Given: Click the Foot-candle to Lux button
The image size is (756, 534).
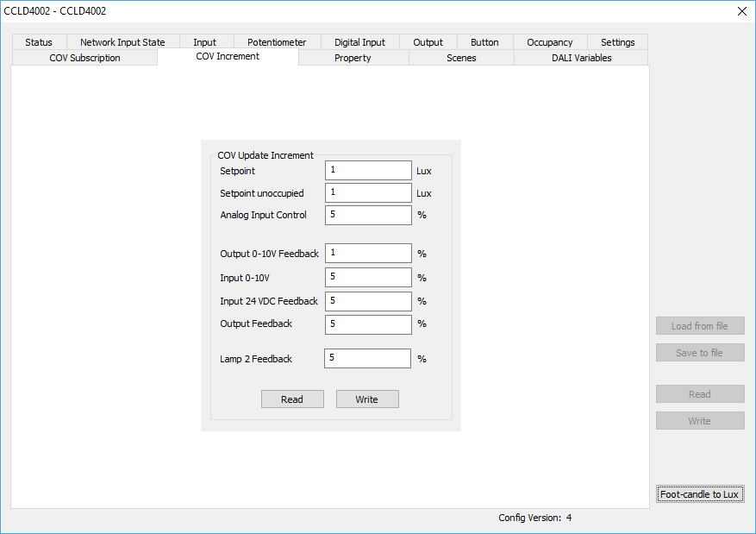Looking at the screenshot, I should tap(700, 494).
